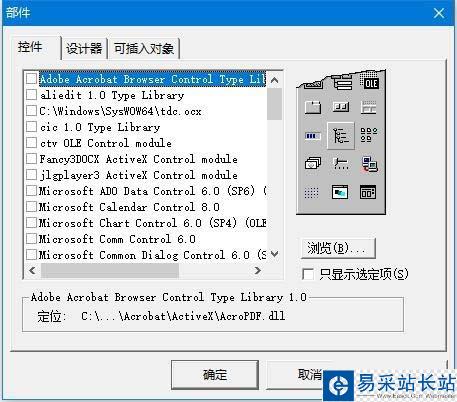Click the list's scroll right arrow

point(257,270)
